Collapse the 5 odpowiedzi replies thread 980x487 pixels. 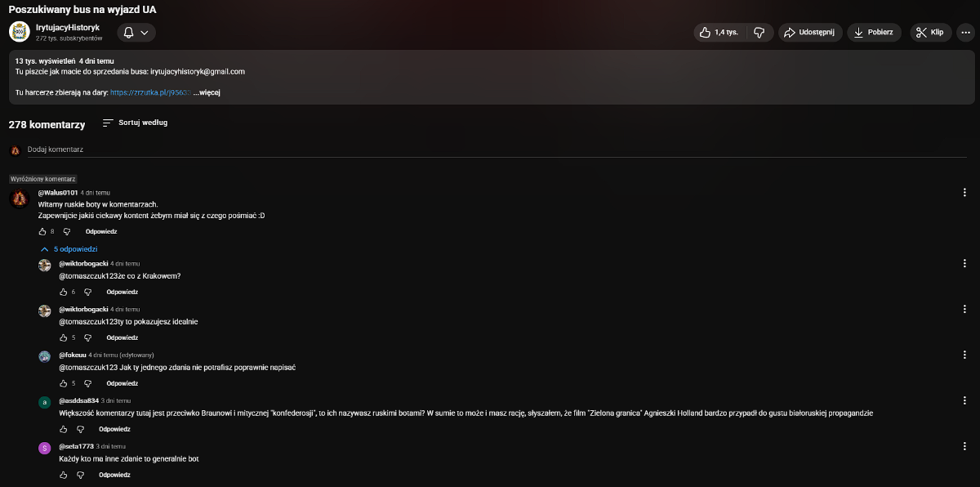tap(69, 248)
